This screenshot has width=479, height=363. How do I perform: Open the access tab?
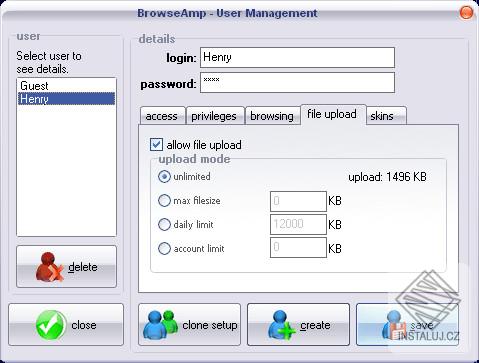162,116
